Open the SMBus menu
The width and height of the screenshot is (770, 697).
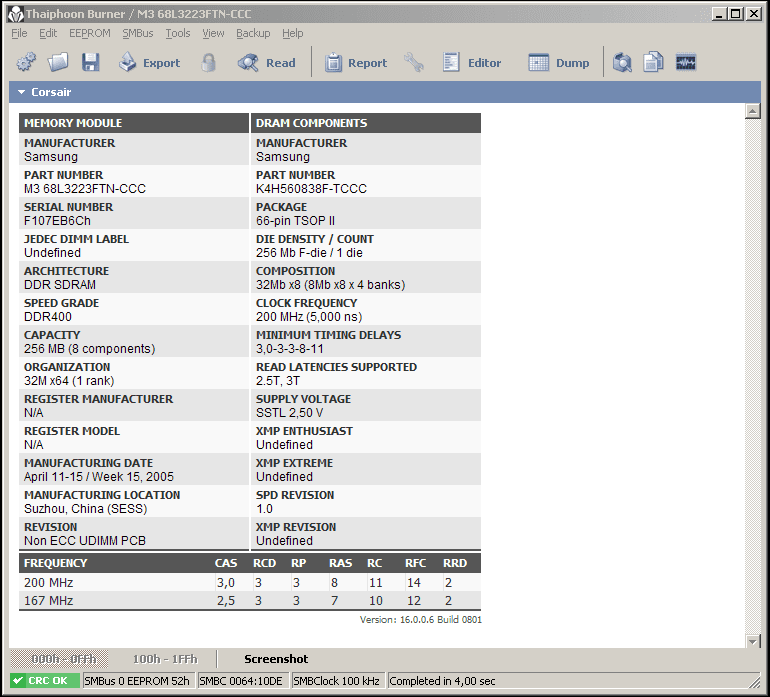[x=138, y=33]
